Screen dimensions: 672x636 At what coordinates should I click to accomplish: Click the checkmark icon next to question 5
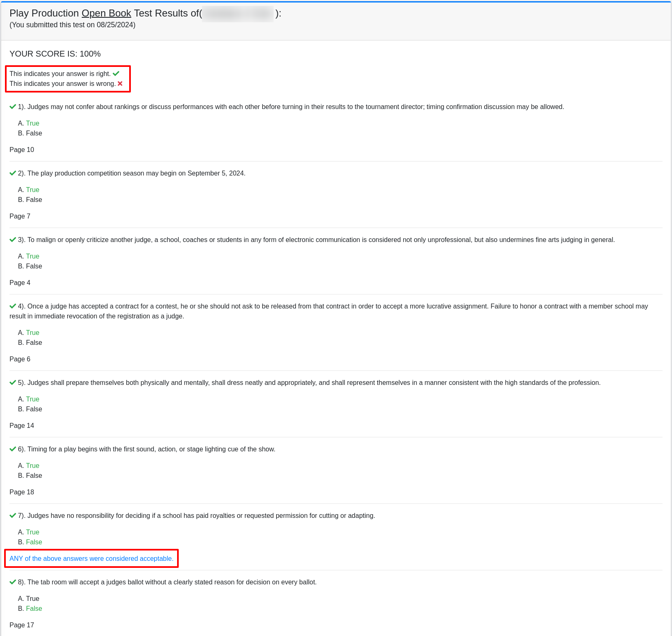tap(13, 383)
